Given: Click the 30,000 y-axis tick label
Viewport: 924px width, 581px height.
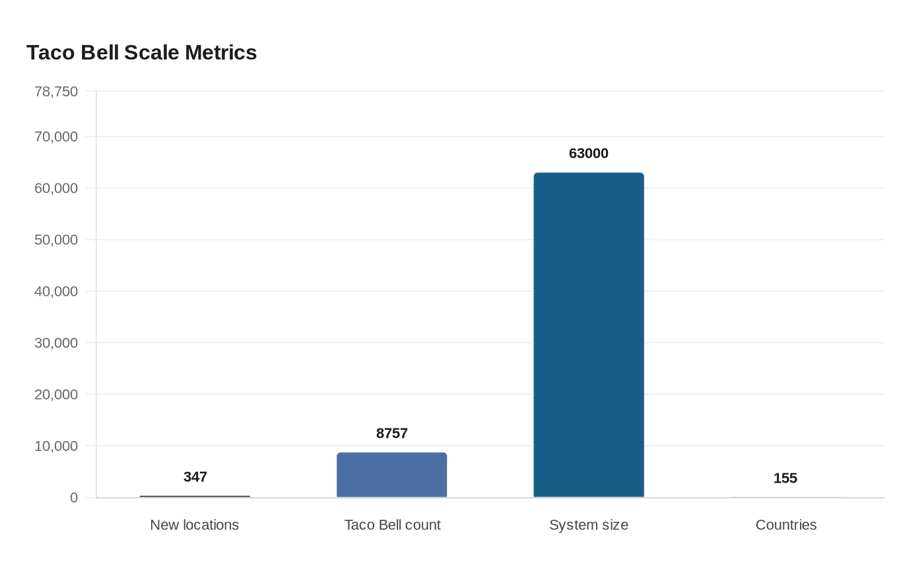Looking at the screenshot, I should click(55, 343).
